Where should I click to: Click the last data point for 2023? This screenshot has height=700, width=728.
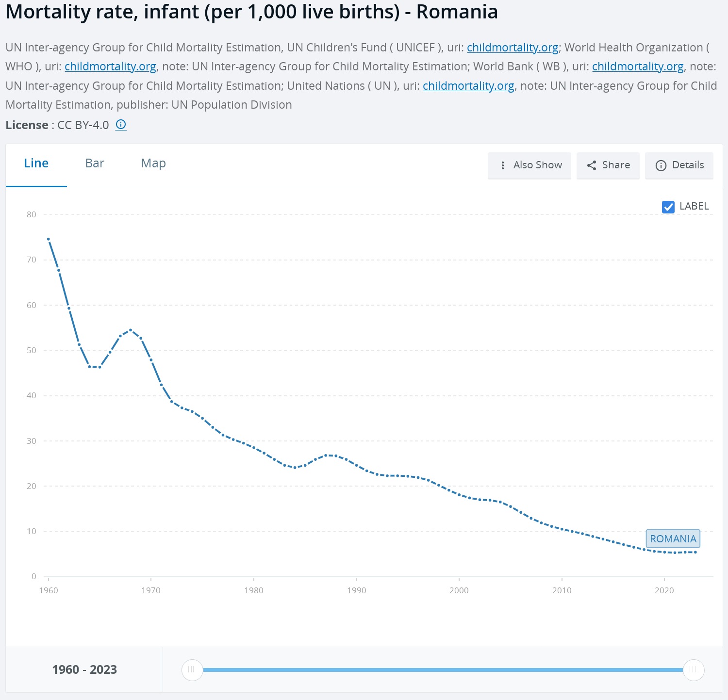[695, 552]
